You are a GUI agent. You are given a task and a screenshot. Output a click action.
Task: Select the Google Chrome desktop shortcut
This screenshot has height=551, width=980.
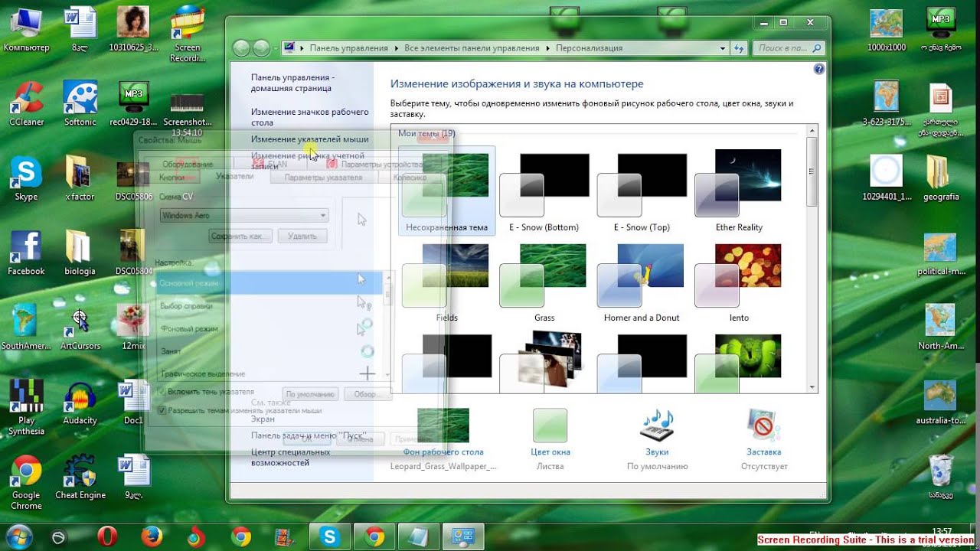[26, 481]
